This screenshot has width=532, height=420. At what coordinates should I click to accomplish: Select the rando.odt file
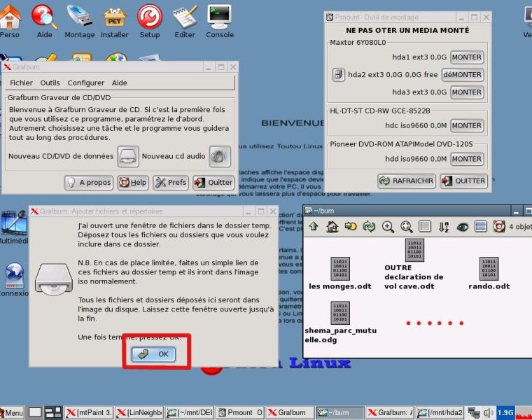point(489,274)
